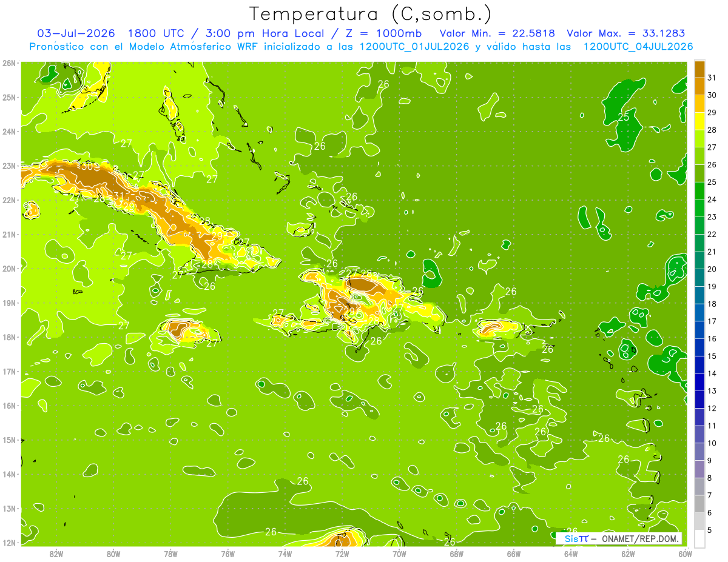Image resolution: width=728 pixels, height=562 pixels.
Task: Click legend value 24
Action: pos(712,199)
